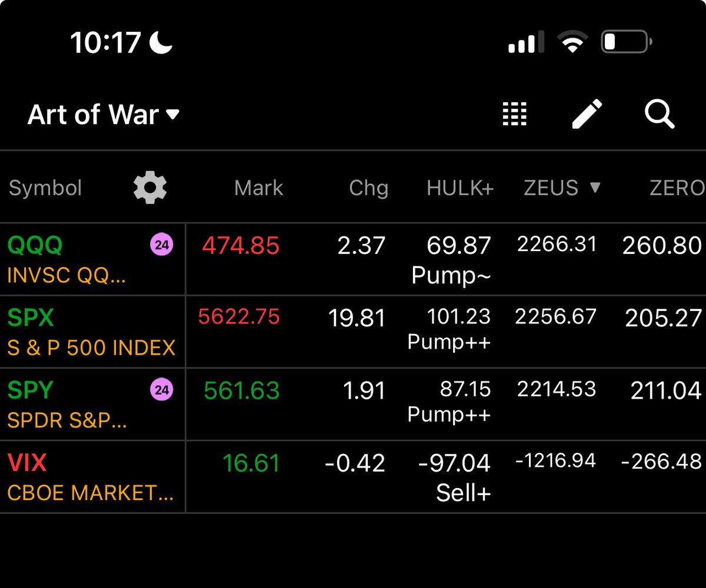The width and height of the screenshot is (706, 588).
Task: Tap the SPY change value 1.91
Action: click(x=364, y=390)
